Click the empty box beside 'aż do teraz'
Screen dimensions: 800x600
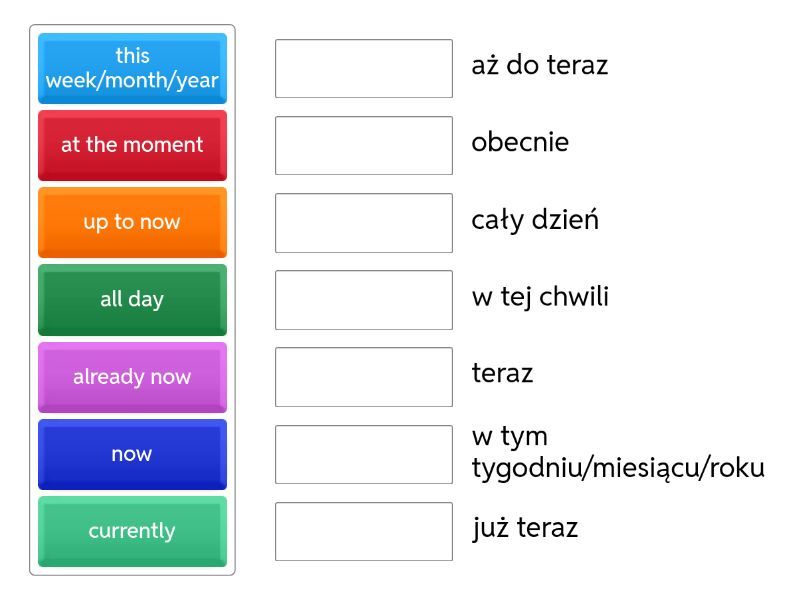pyautogui.click(x=364, y=68)
